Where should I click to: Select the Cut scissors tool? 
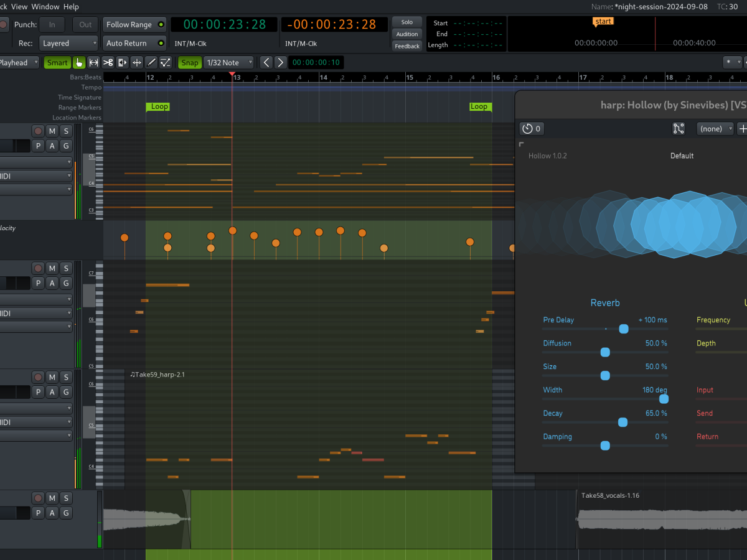[x=108, y=62]
